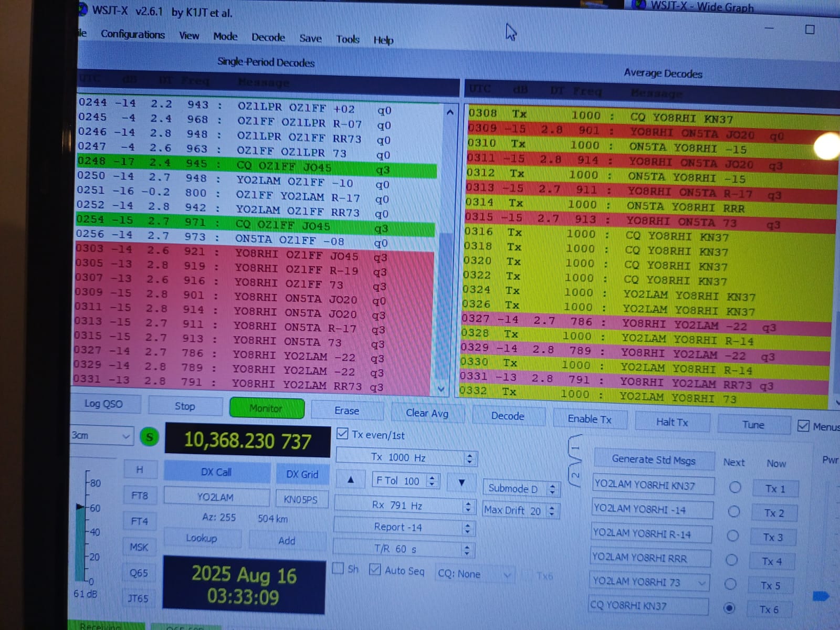This screenshot has height=630, width=840.
Task: Disable the Auto Seq checkbox
Action: [375, 570]
